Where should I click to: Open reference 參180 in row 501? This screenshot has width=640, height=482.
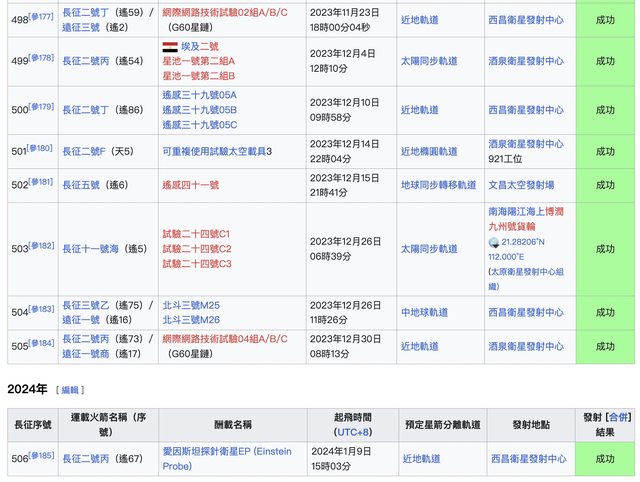tap(40, 148)
